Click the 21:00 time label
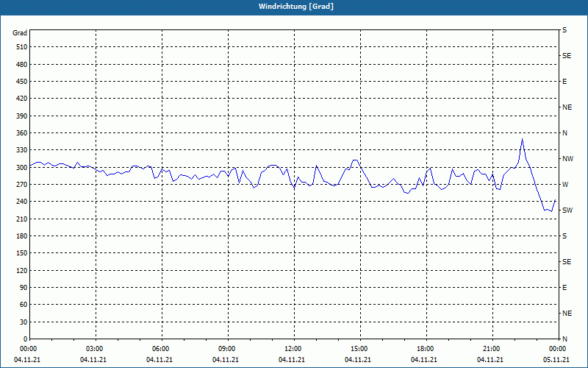Image resolution: width=588 pixels, height=368 pixels. coord(492,349)
